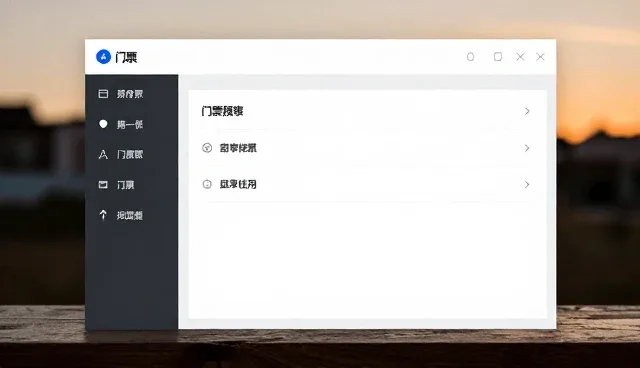Select the letter A sidebar icon
The width and height of the screenshot is (640, 368).
[103, 154]
